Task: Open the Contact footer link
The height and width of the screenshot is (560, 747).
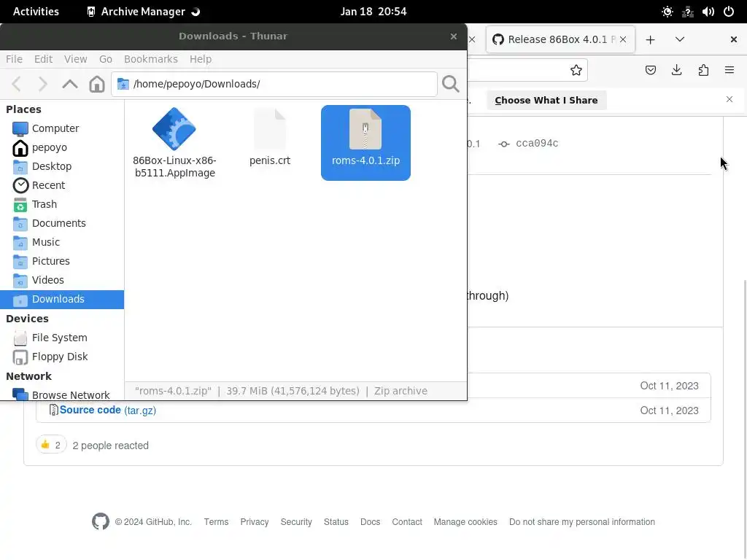Action: (x=407, y=522)
